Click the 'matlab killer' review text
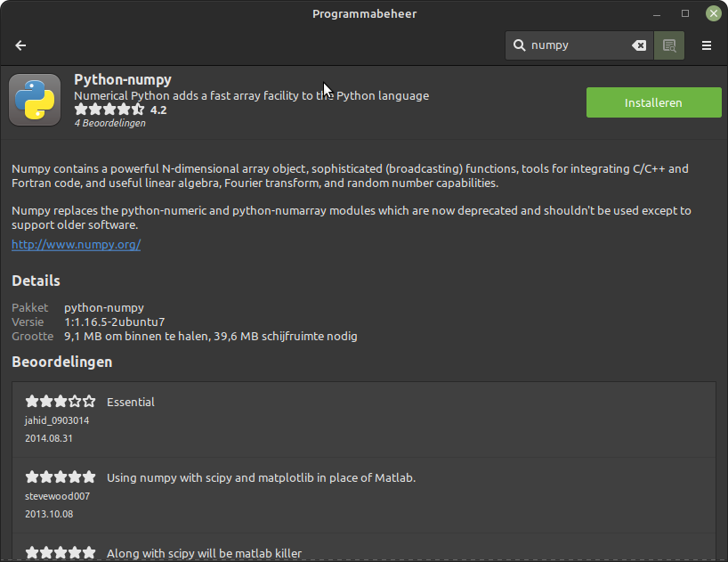The width and height of the screenshot is (728, 562). coord(205,554)
